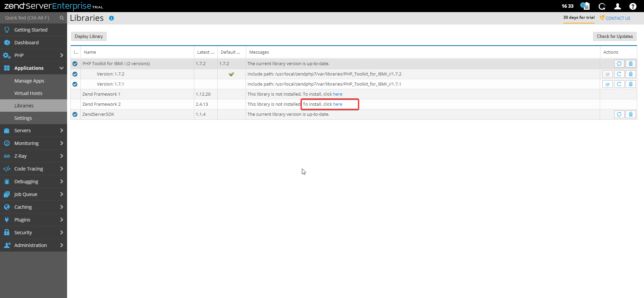This screenshot has width=644, height=298.
Task: Go to Virtual Hosts page
Action: [x=28, y=93]
